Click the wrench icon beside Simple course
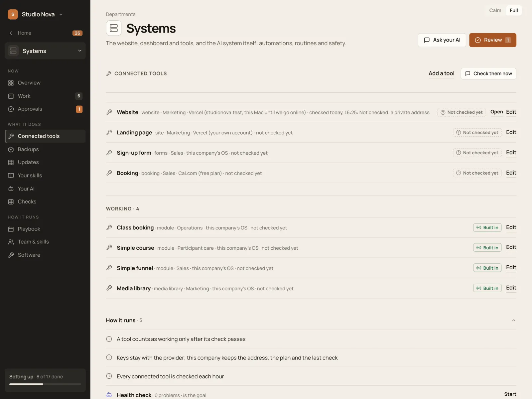Image resolution: width=532 pixels, height=399 pixels. (109, 248)
